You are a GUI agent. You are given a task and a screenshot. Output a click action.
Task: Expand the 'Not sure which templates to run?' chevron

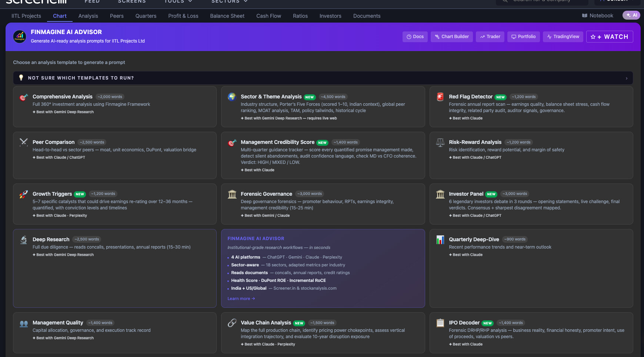(627, 78)
